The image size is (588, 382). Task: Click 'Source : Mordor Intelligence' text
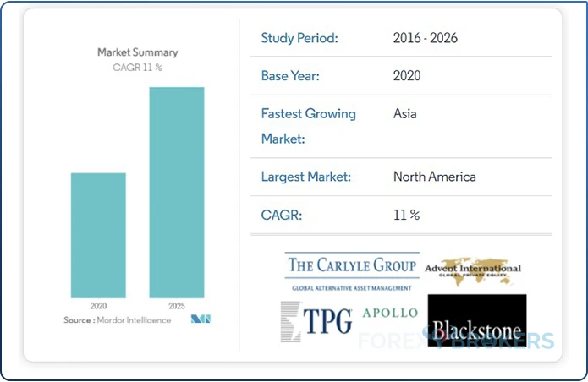pos(118,319)
